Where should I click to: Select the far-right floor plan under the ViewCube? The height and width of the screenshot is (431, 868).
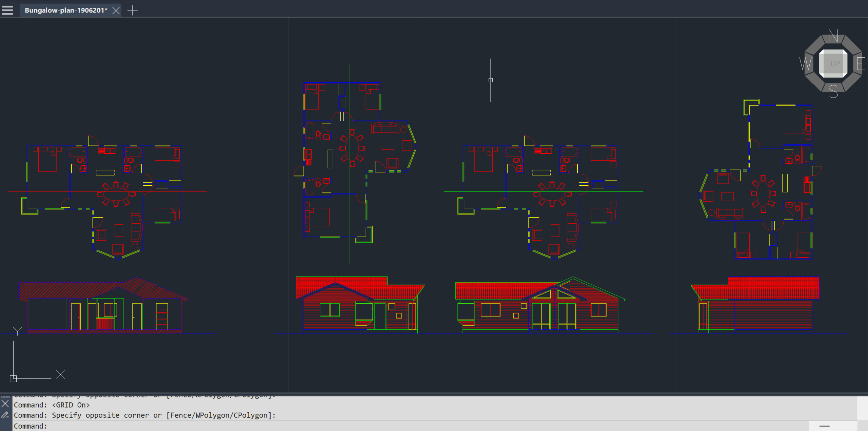tap(759, 180)
